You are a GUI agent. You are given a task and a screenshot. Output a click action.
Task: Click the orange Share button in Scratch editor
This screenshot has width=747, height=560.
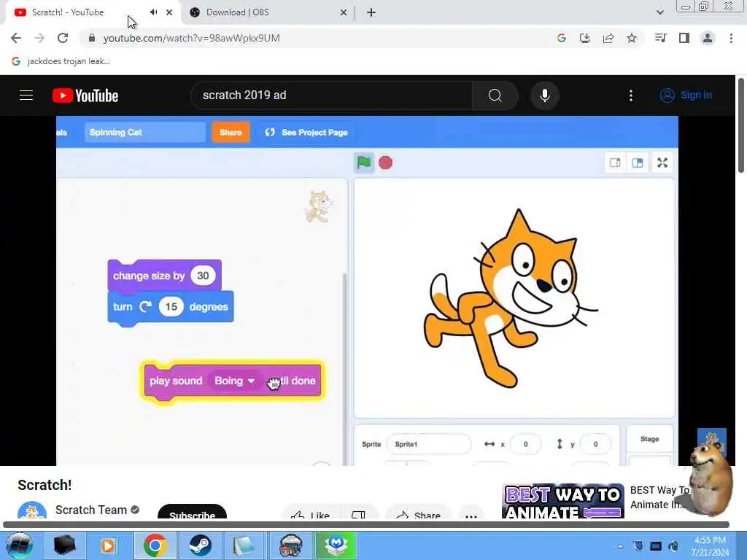point(231,133)
